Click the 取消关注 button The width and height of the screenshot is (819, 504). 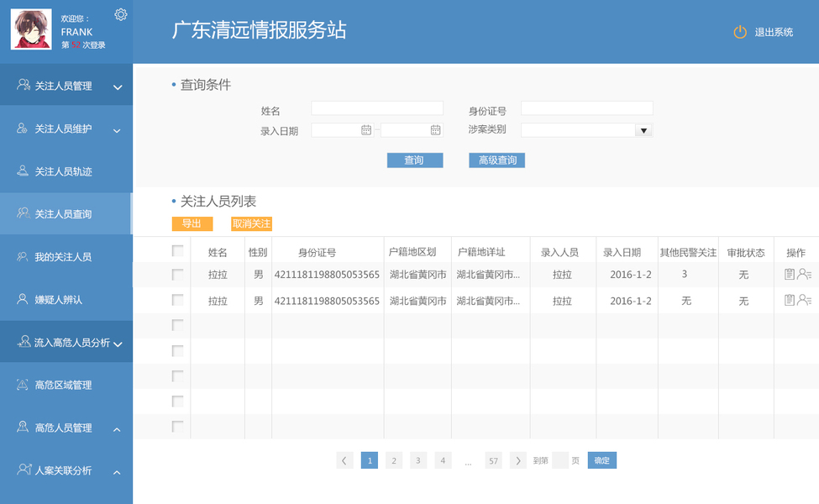[251, 223]
